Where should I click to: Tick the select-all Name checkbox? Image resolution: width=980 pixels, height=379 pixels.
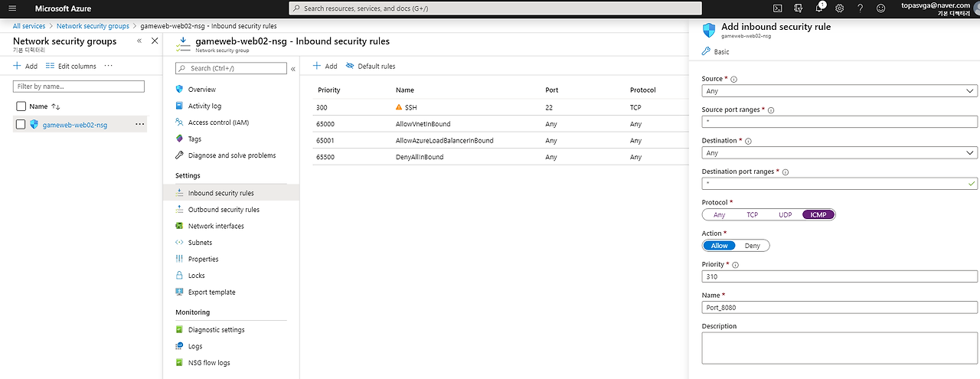[x=21, y=106]
